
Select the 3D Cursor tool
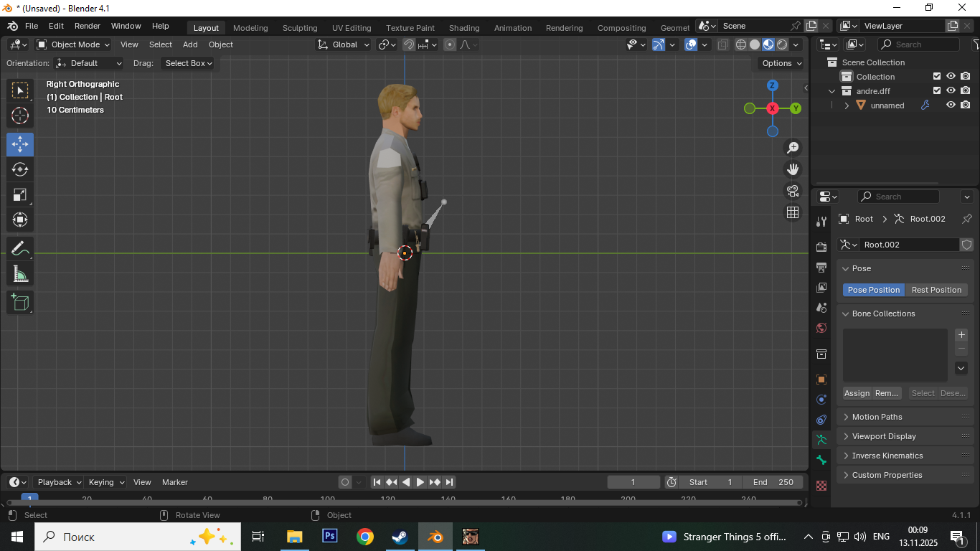[x=20, y=116]
